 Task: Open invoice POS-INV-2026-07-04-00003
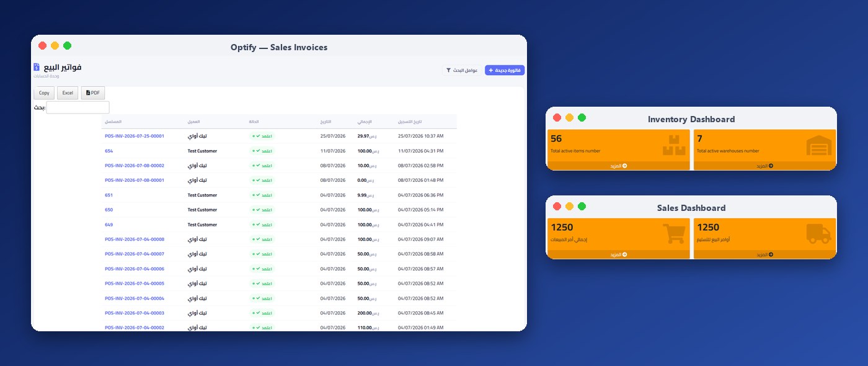click(x=135, y=313)
